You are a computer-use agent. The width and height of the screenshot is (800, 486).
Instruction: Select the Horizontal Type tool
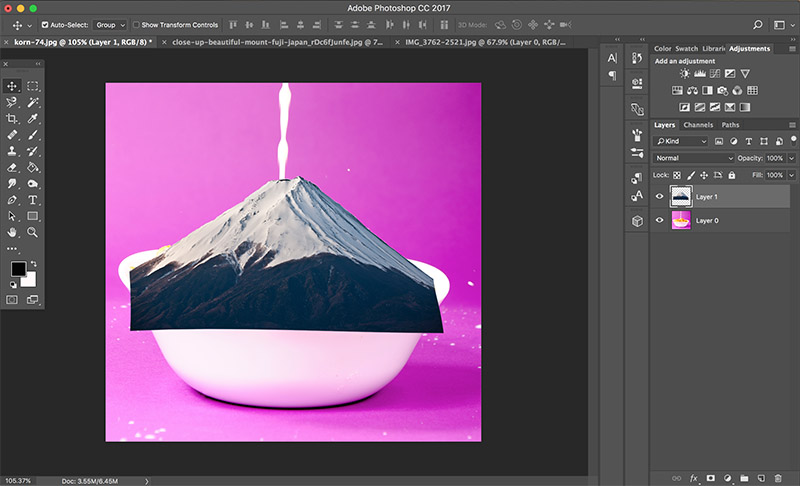point(33,200)
